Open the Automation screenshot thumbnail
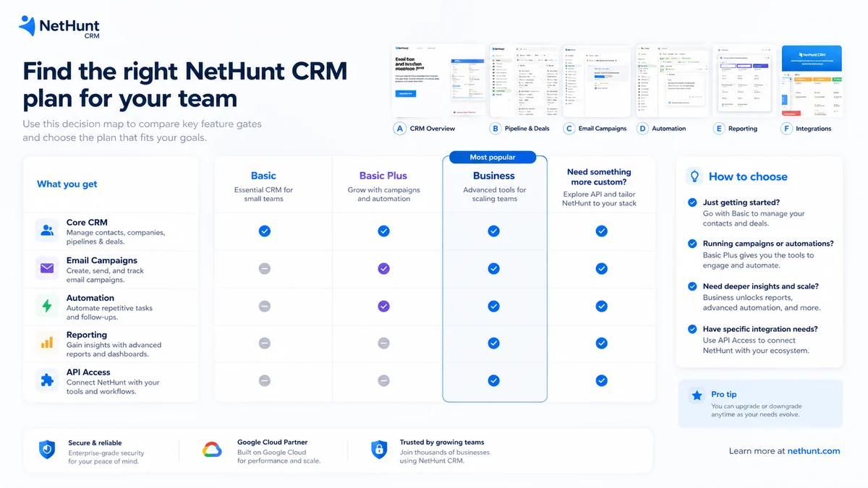This screenshot has width=868, height=488. pos(671,81)
